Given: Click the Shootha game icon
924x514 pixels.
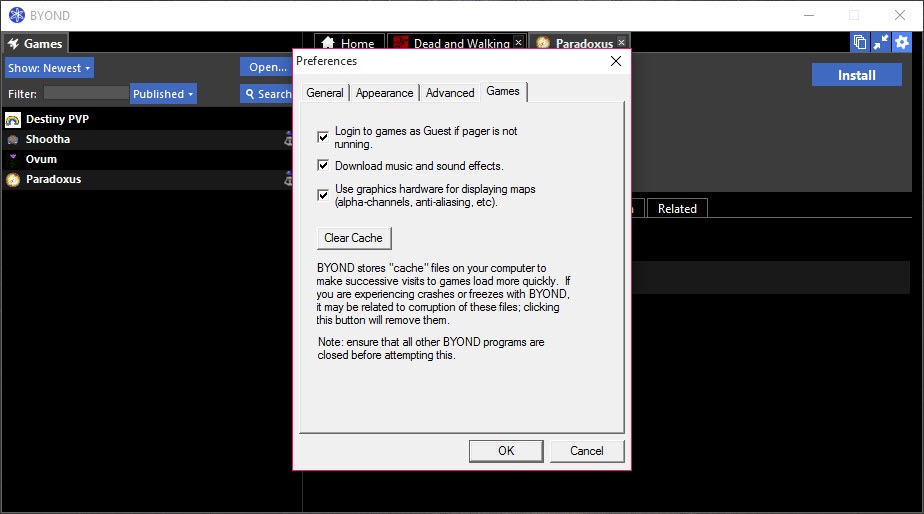Looking at the screenshot, I should (13, 140).
